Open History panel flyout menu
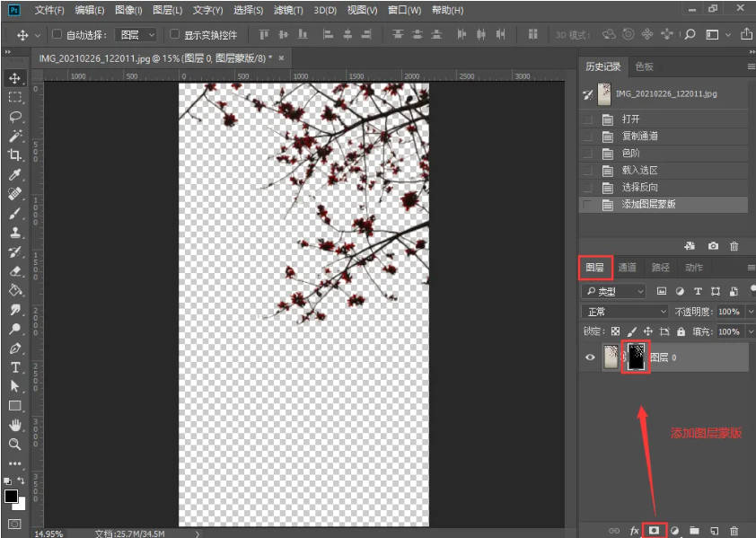The height and width of the screenshot is (538, 756). pos(751,66)
